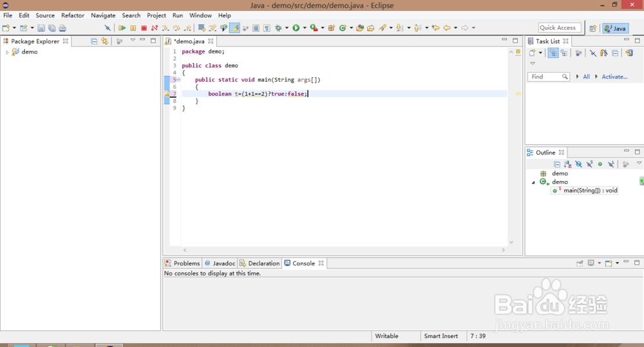The height and width of the screenshot is (347, 644).
Task: Toggle Sort alphabetically in Outline
Action: pos(567,164)
